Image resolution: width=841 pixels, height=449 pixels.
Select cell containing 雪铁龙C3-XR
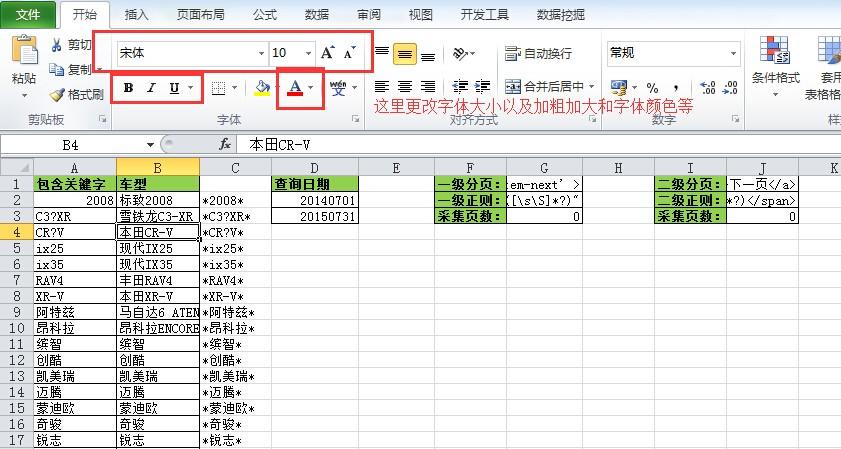tap(158, 216)
